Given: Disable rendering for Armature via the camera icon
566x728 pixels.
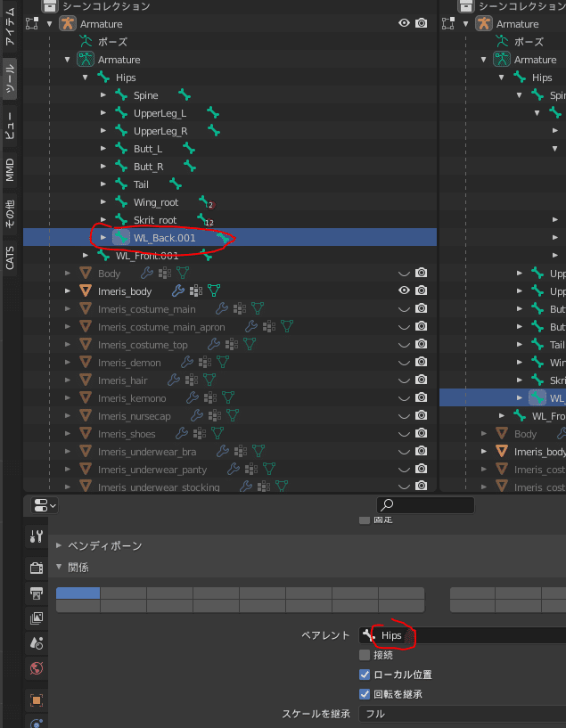Looking at the screenshot, I should click(x=421, y=23).
